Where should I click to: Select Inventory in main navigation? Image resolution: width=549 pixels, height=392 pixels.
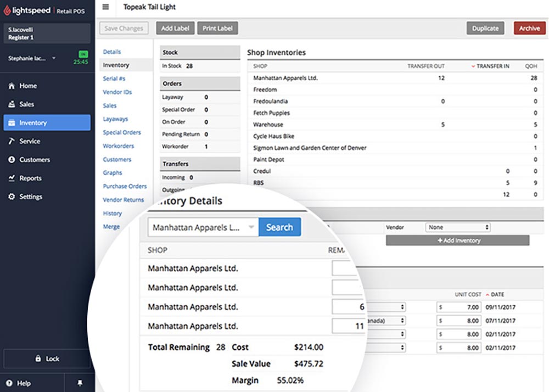(47, 122)
